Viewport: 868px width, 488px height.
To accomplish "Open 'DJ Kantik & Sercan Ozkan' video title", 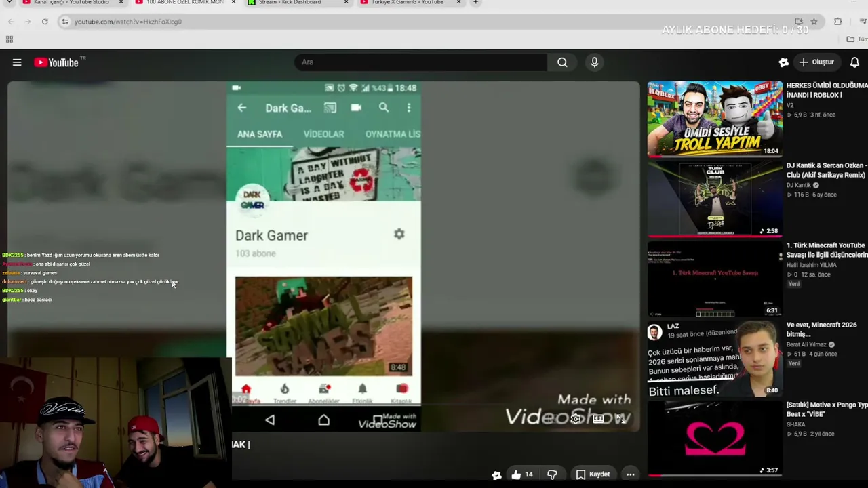I will [827, 170].
